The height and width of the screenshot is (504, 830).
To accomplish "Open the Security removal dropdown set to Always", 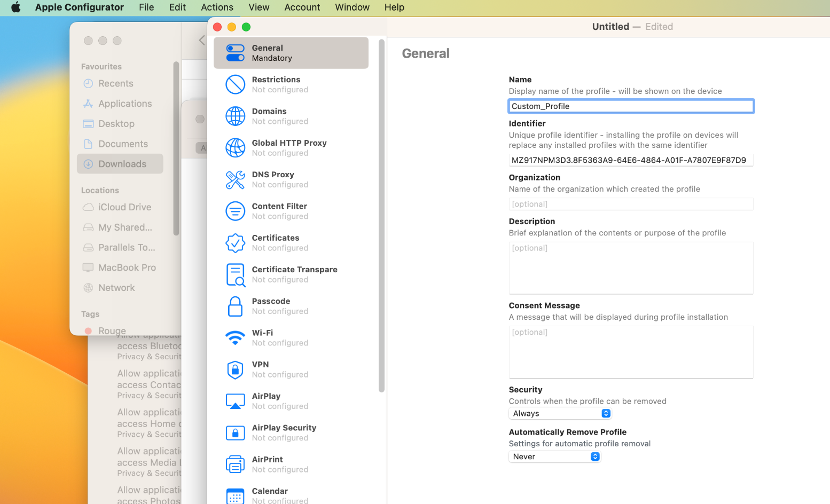I will click(x=560, y=413).
